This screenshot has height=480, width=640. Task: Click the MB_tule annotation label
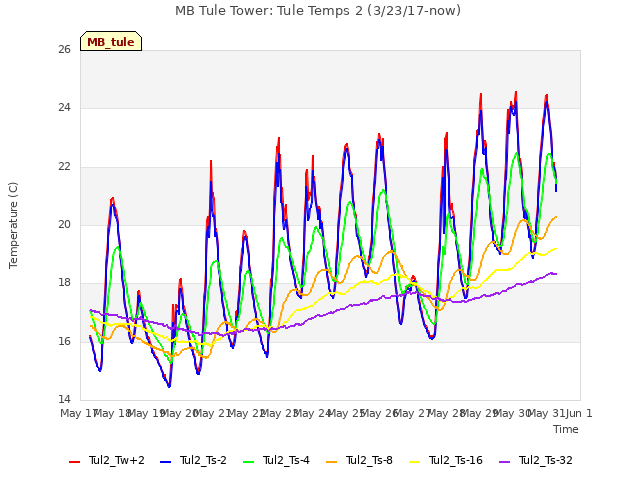click(111, 41)
